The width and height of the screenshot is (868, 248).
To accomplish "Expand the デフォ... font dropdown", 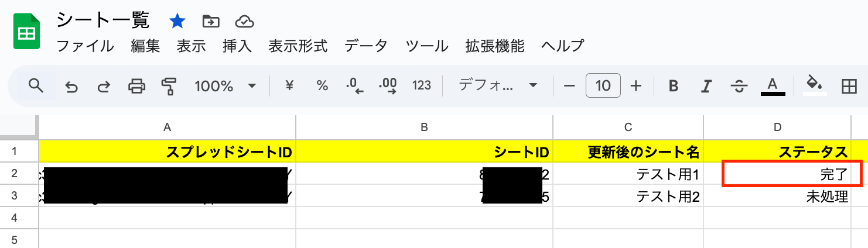I will 498,86.
